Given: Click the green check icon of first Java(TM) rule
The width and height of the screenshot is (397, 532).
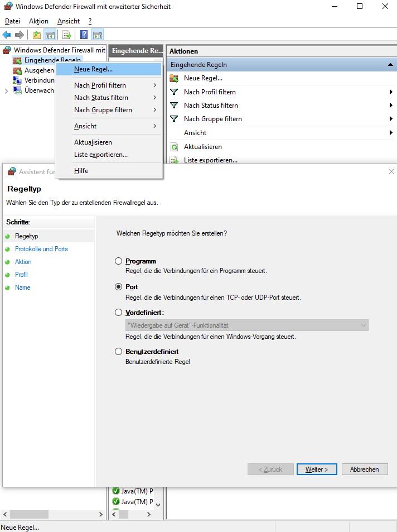Looking at the screenshot, I should [x=116, y=491].
